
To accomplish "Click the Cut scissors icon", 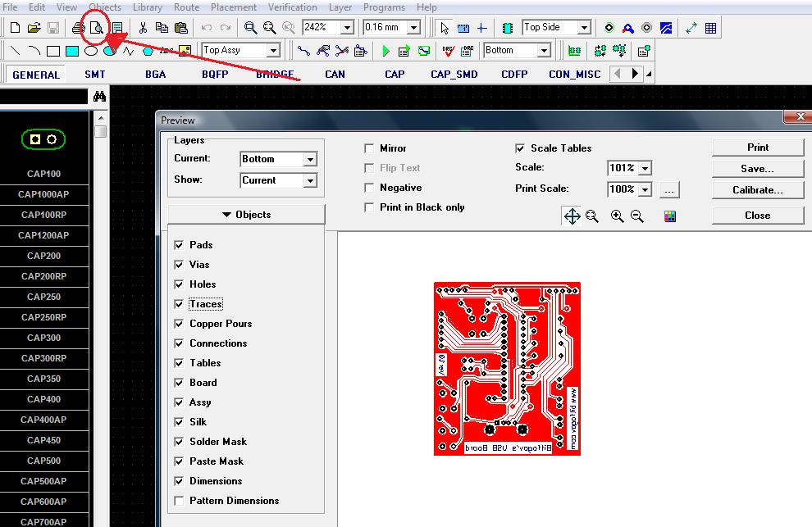I will [x=143, y=28].
